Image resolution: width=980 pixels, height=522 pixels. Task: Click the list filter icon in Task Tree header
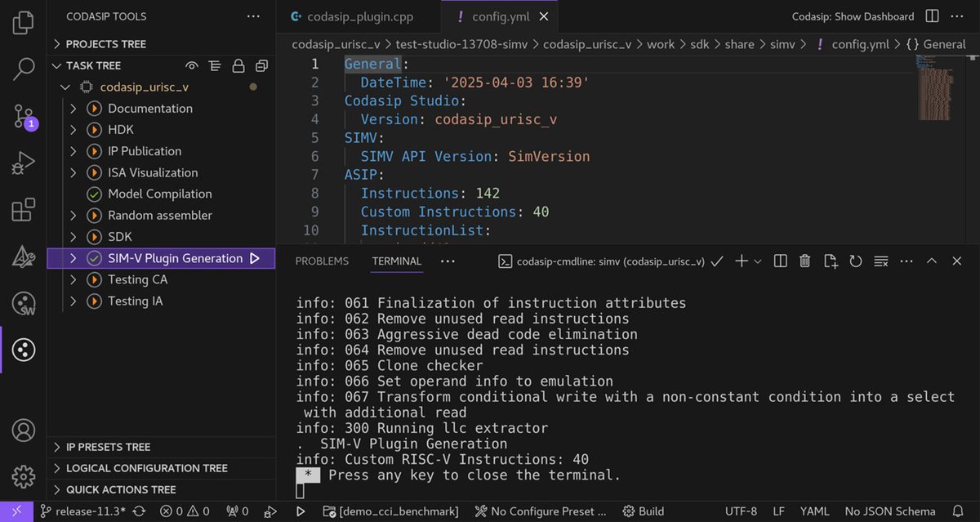pos(215,65)
